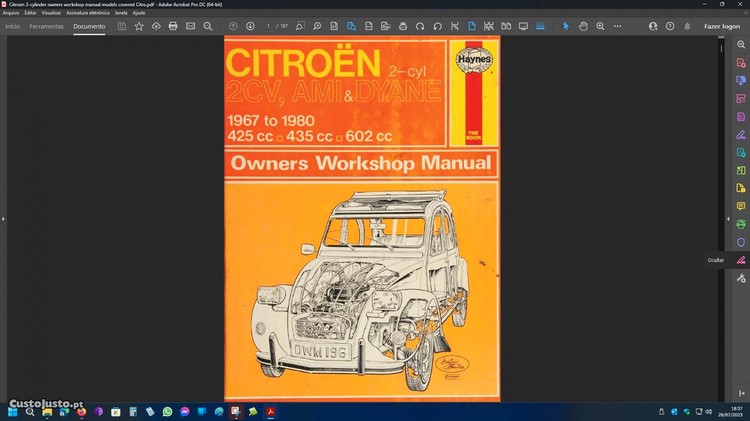The image size is (750, 421).
Task: Collapse the right tools pane arrow
Action: [727, 218]
